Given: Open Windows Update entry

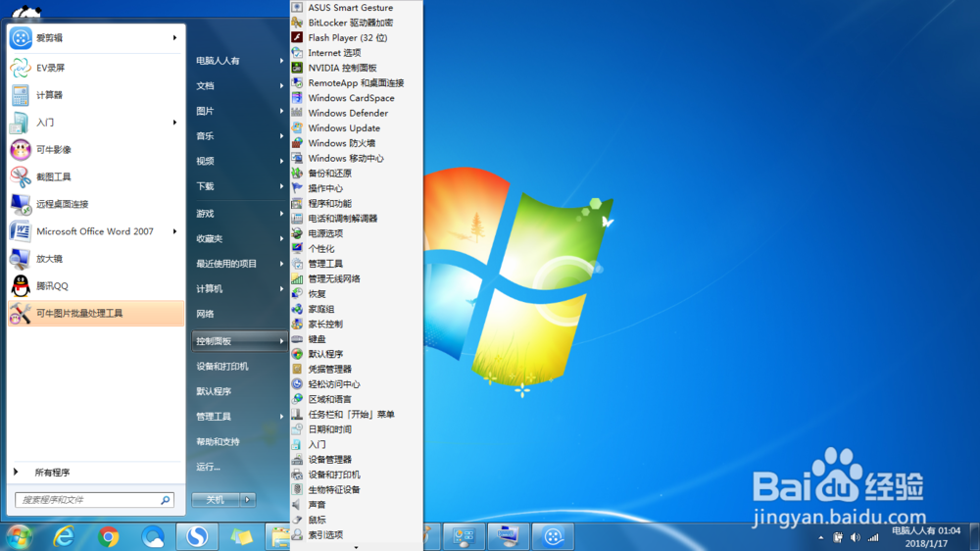Looking at the screenshot, I should (357, 128).
